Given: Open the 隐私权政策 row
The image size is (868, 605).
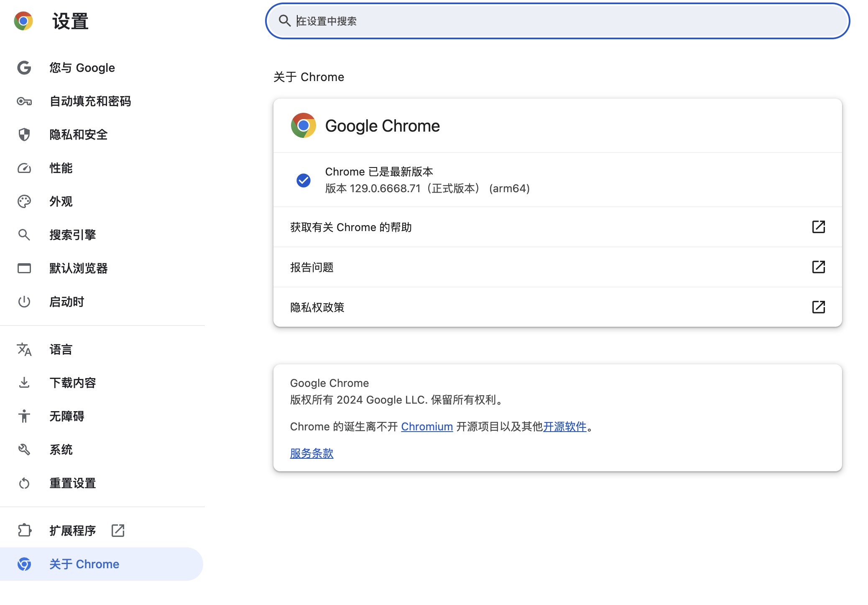Looking at the screenshot, I should 557,307.
